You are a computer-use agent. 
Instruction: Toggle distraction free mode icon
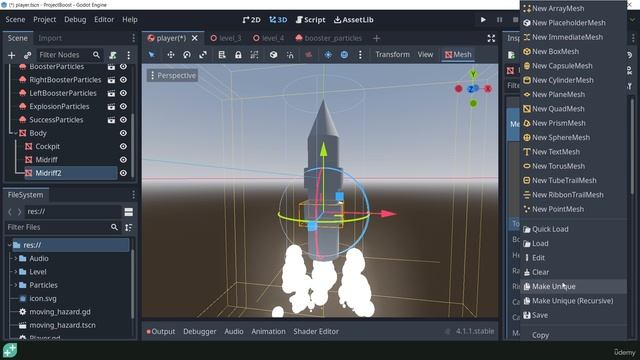click(x=491, y=38)
